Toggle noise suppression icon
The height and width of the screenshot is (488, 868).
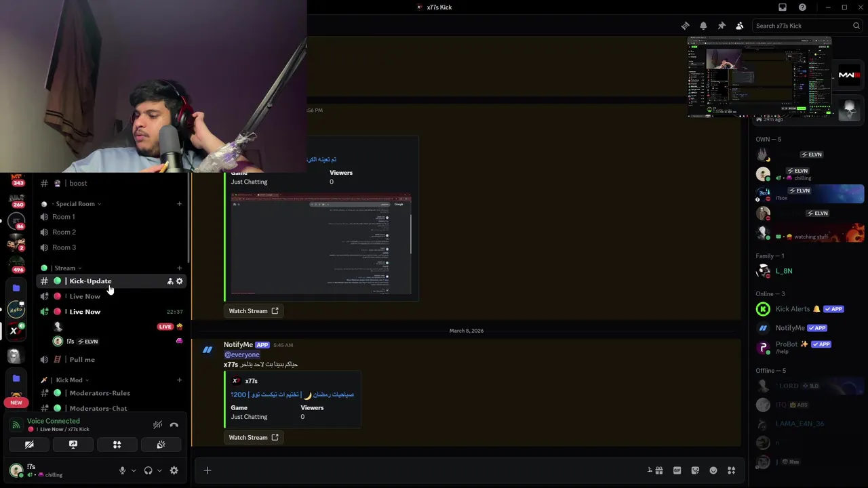point(157,425)
